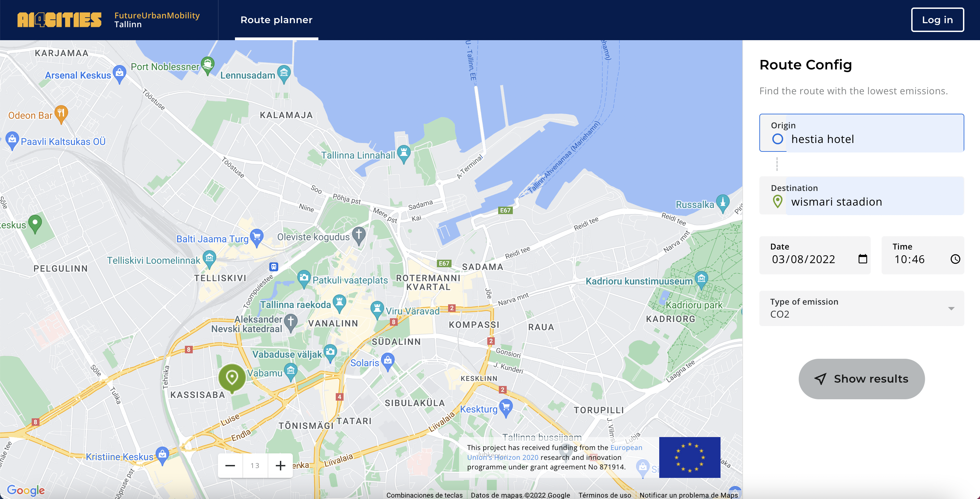
Task: Open the Términos de uso link
Action: [604, 495]
